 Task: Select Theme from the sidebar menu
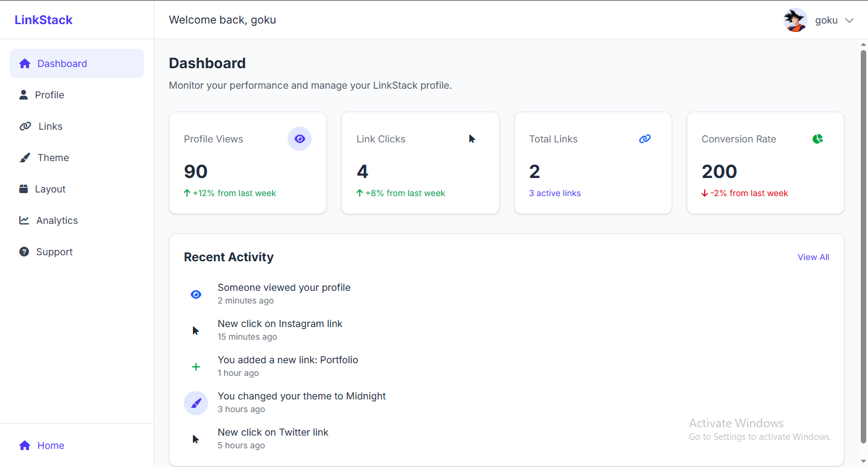click(x=53, y=157)
